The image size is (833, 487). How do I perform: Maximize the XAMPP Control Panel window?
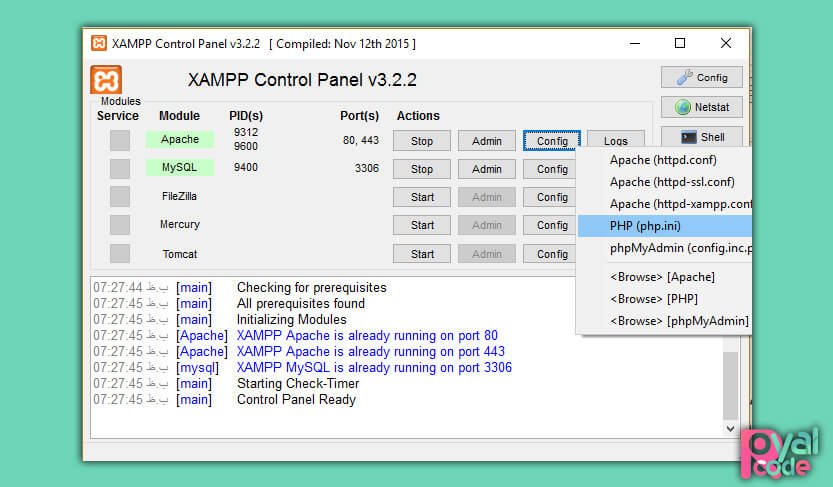tap(680, 44)
